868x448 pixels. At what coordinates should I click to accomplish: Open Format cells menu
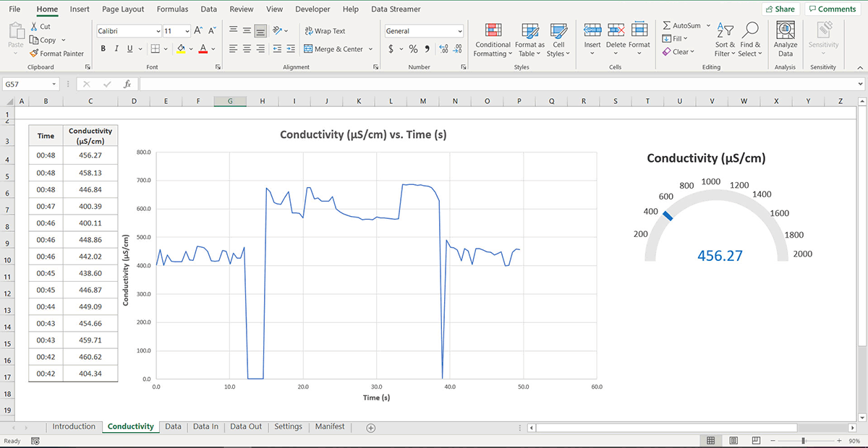point(639,40)
